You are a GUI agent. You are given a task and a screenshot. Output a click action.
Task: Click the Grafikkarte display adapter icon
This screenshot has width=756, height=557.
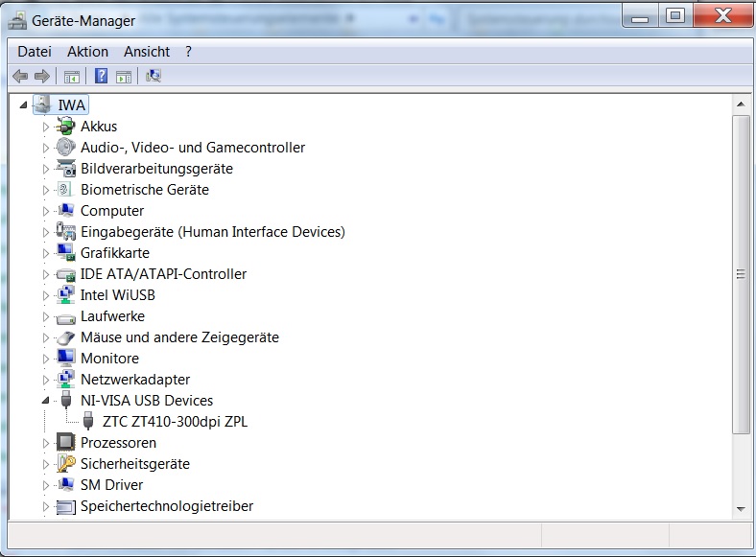[x=65, y=252]
